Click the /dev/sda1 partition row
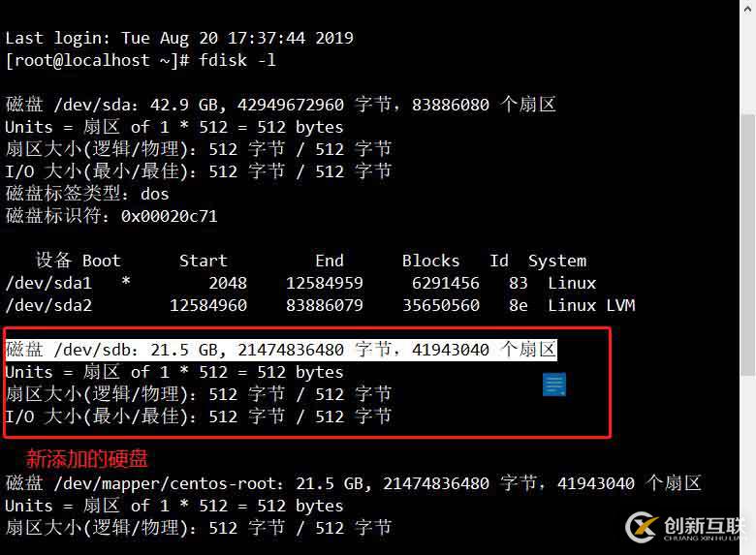Screen dimensions: 756x555 [x=300, y=283]
